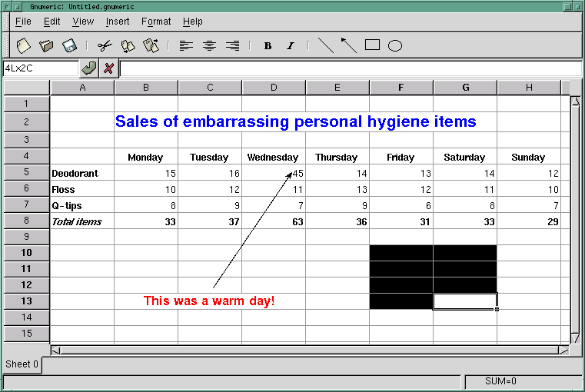Save the workbook with the floppy icon

click(x=69, y=45)
